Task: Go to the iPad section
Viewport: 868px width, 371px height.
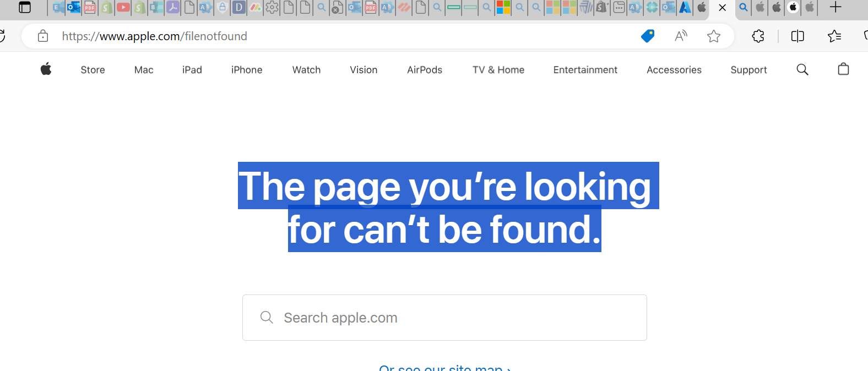Action: (x=192, y=70)
